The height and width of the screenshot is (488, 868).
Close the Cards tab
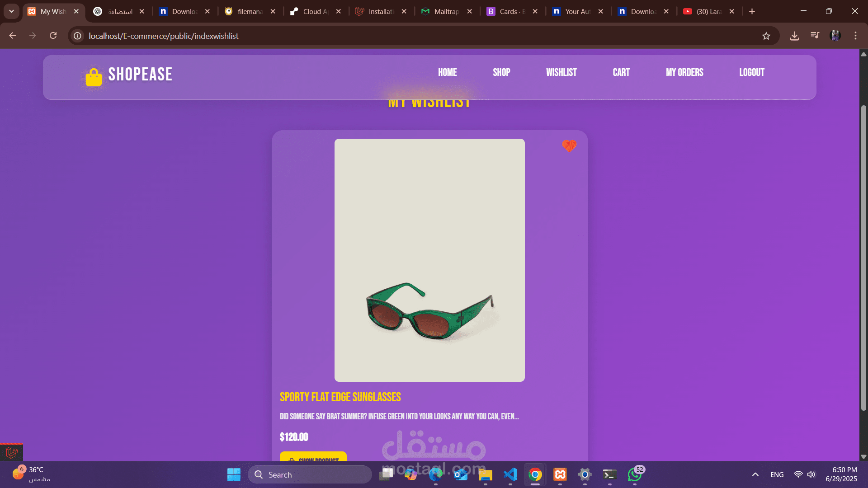point(535,11)
